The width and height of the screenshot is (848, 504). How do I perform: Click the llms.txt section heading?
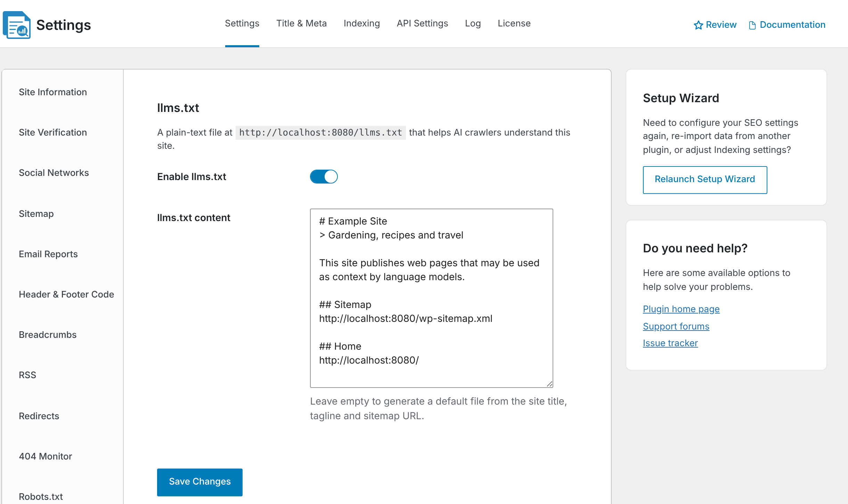[178, 108]
